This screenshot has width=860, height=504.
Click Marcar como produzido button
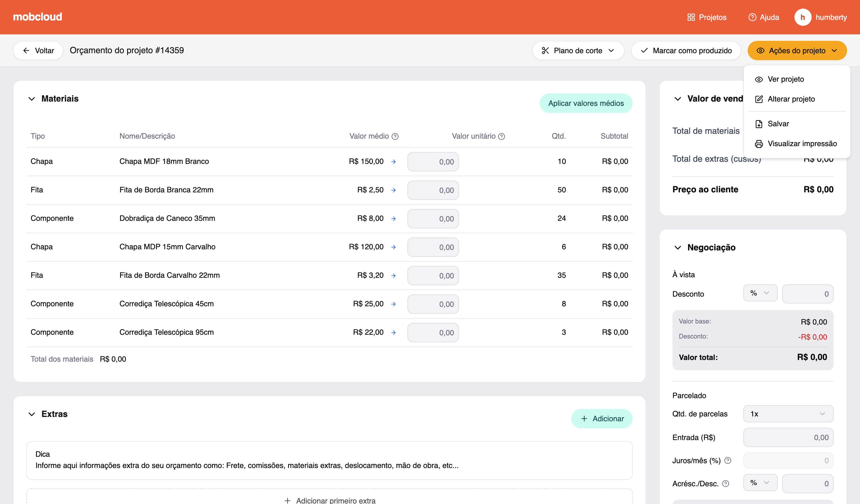[686, 51]
